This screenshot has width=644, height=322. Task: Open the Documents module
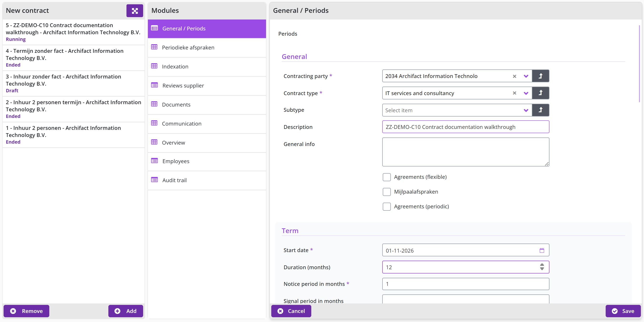point(207,105)
